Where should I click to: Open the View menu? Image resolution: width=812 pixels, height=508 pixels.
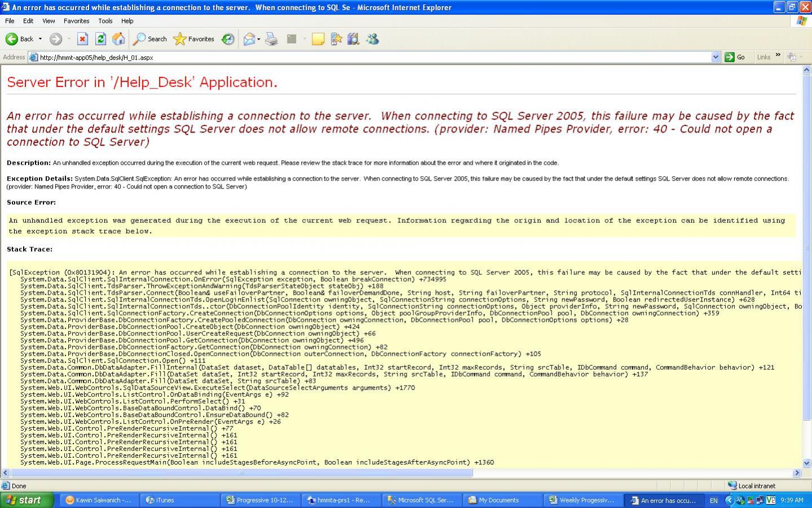click(48, 21)
